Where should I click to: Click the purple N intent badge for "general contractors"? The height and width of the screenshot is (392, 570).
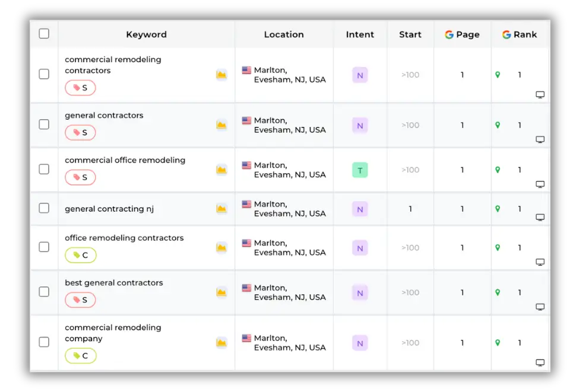[360, 125]
